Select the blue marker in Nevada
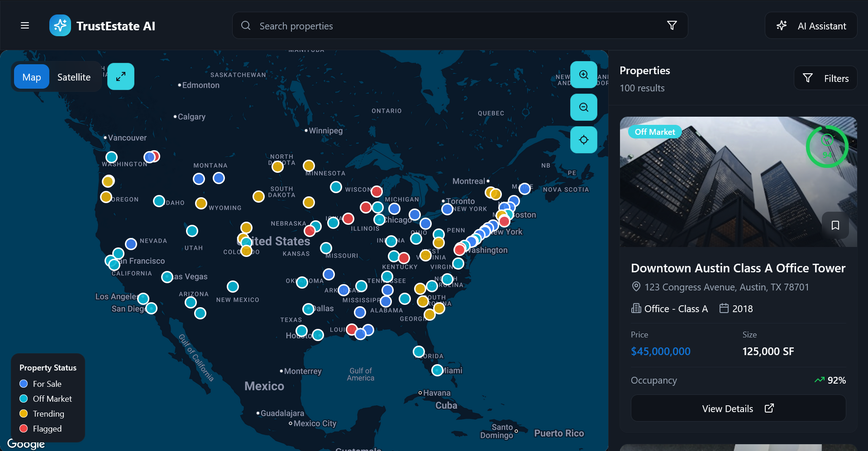Viewport: 868px width, 451px height. (131, 244)
